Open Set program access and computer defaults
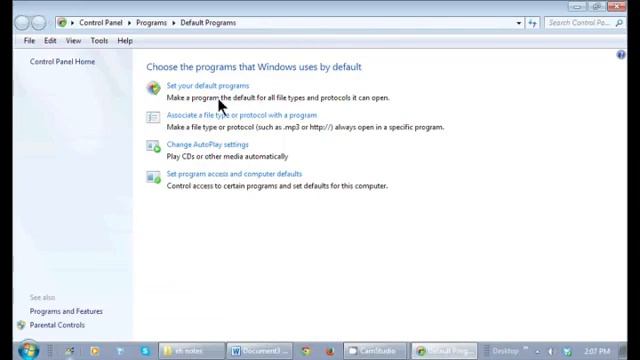The height and width of the screenshot is (360, 640). [234, 174]
